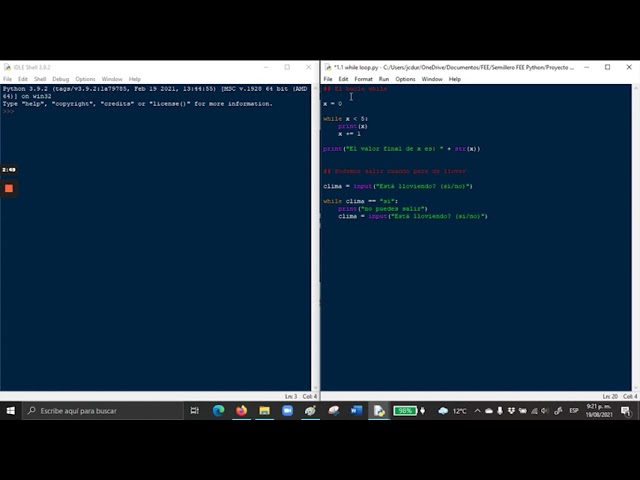640x480 pixels.
Task: Click the volume speaker tray icon
Action: 545,411
